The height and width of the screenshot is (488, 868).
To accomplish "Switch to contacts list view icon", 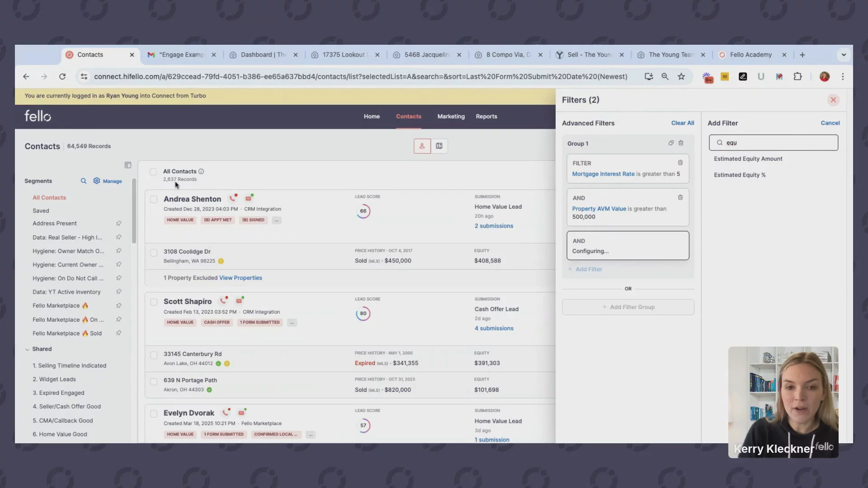I will [x=422, y=146].
